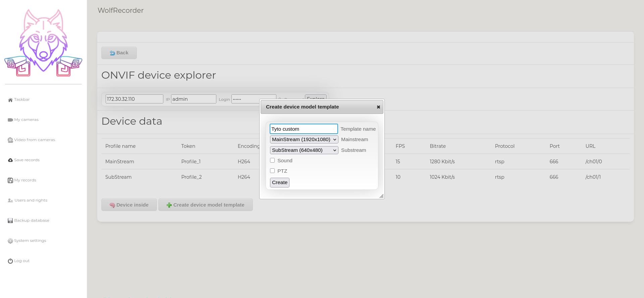Click the Device inside button

pos(129,205)
